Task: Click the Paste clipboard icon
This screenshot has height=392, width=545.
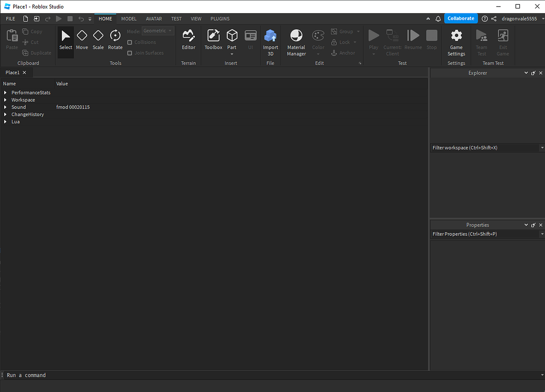Action: 12,39
